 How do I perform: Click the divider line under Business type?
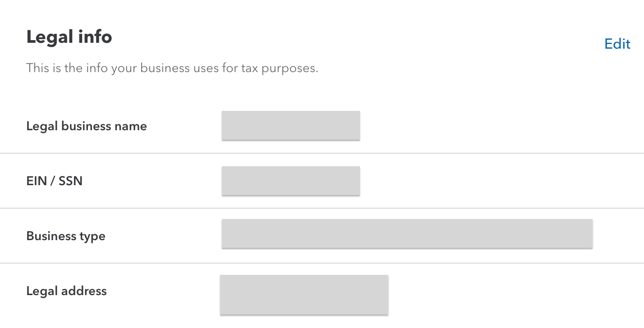(x=322, y=263)
